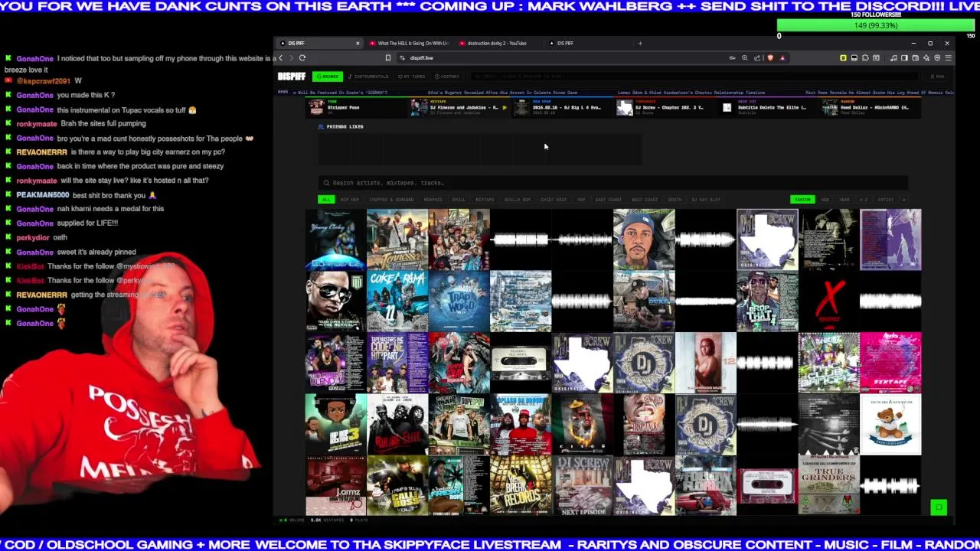Image resolution: width=980 pixels, height=551 pixels.
Task: Open the Drop That mixtape cover
Action: tap(767, 301)
